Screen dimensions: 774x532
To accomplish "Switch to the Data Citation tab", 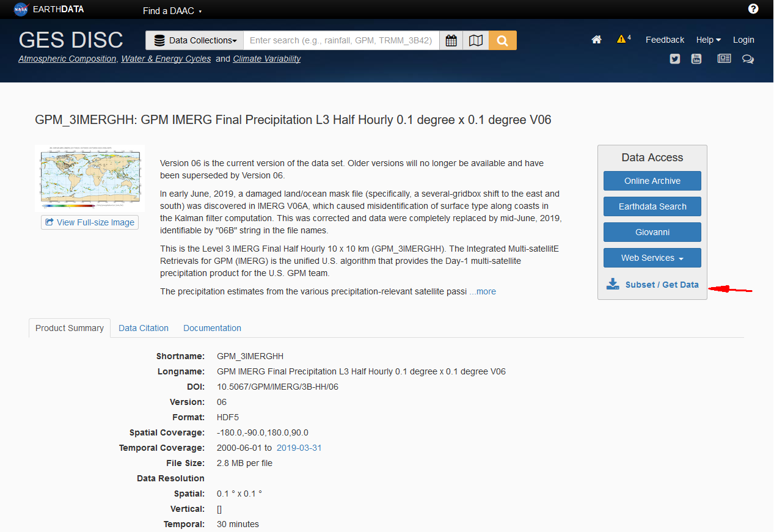I will click(x=143, y=328).
